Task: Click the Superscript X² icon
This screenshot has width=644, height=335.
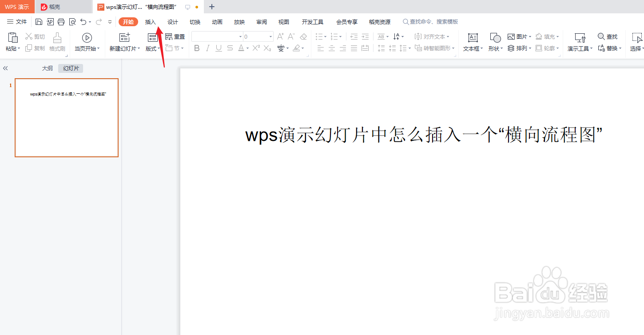Action: (x=256, y=48)
